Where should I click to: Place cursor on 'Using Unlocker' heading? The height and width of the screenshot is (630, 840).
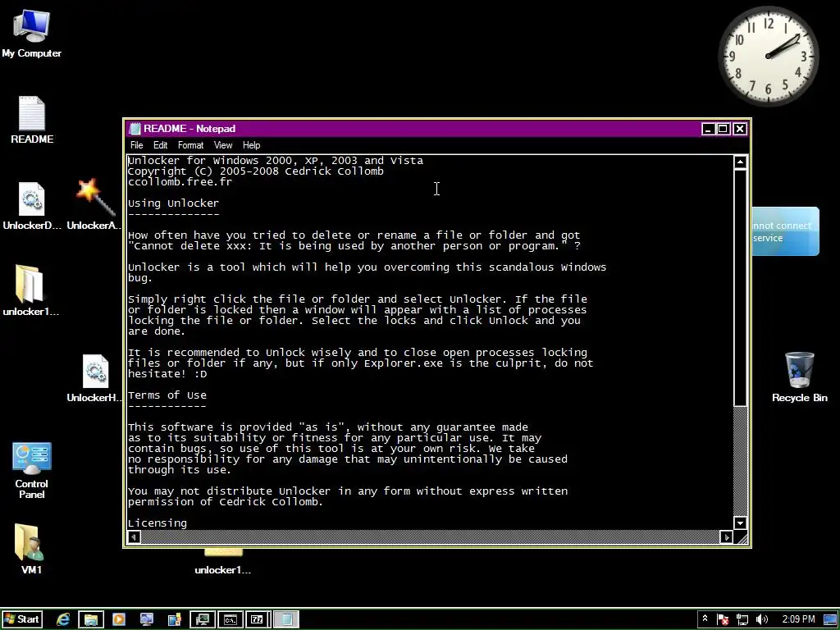pyautogui.click(x=174, y=203)
